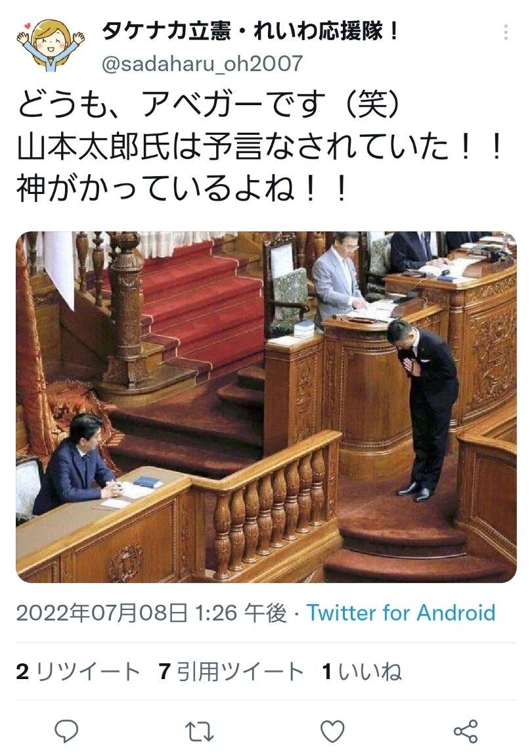The width and height of the screenshot is (532, 756).
Task: Click the 2022年07月08日 1:26 午後 timestamp
Action: 151,613
